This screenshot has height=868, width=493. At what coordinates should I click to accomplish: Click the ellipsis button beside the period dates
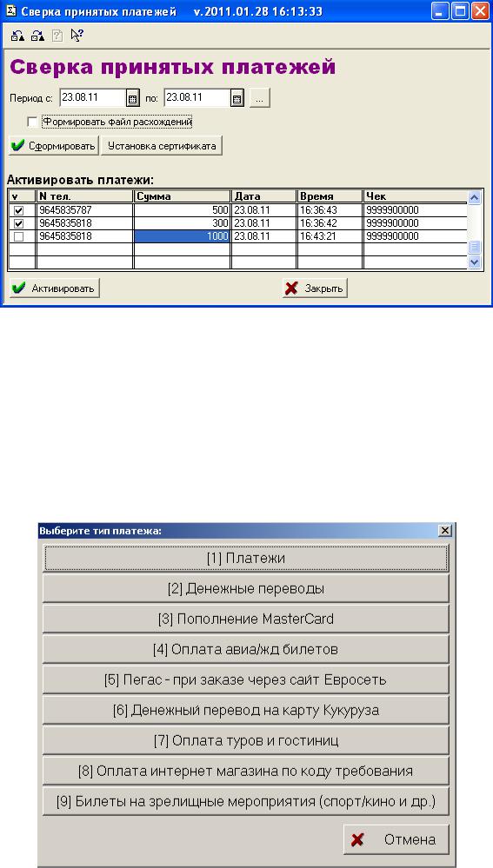click(x=260, y=98)
